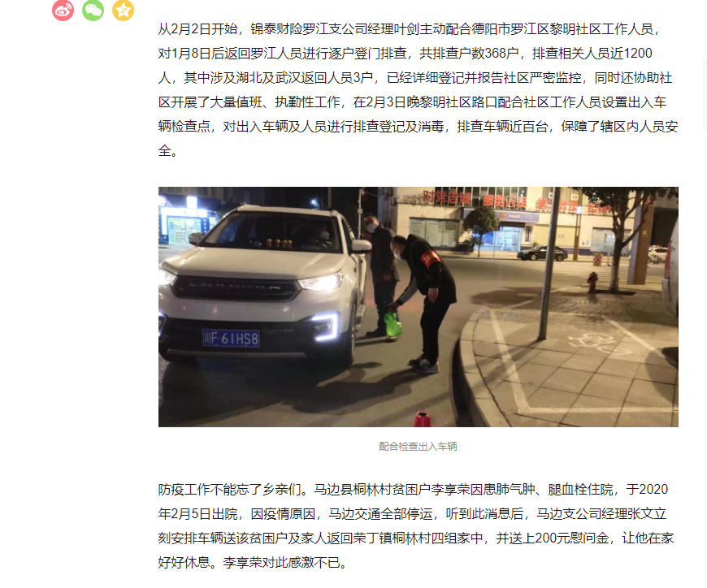Click the text line starting 区开展了大量值班
The width and height of the screenshot is (707, 588).
412,102
